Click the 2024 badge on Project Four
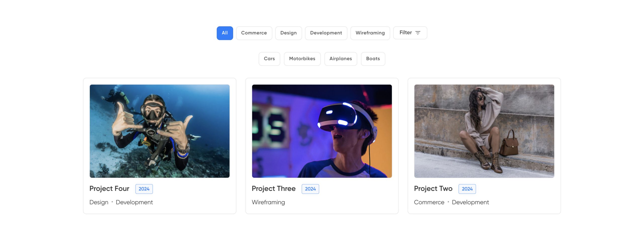This screenshot has width=644, height=233. pos(144,189)
